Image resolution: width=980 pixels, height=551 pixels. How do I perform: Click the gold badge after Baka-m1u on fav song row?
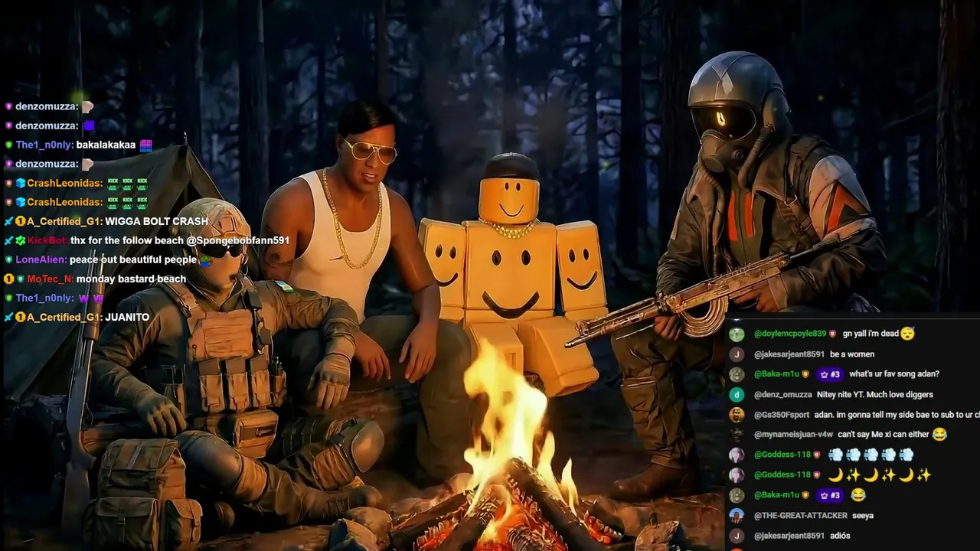pos(805,374)
